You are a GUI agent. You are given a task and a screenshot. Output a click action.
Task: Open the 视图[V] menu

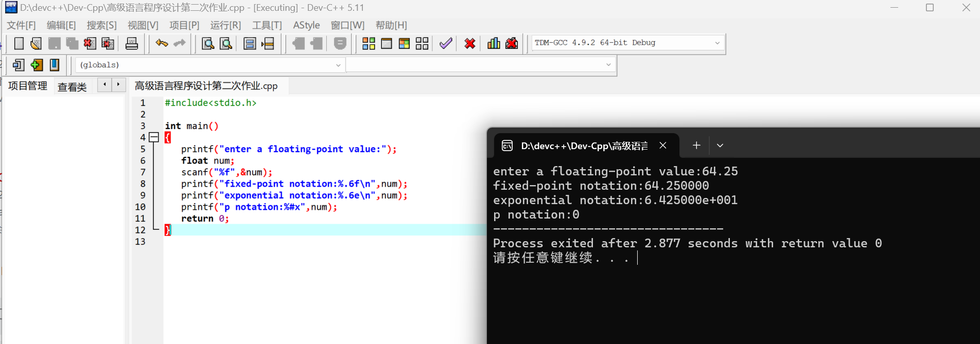point(143,25)
